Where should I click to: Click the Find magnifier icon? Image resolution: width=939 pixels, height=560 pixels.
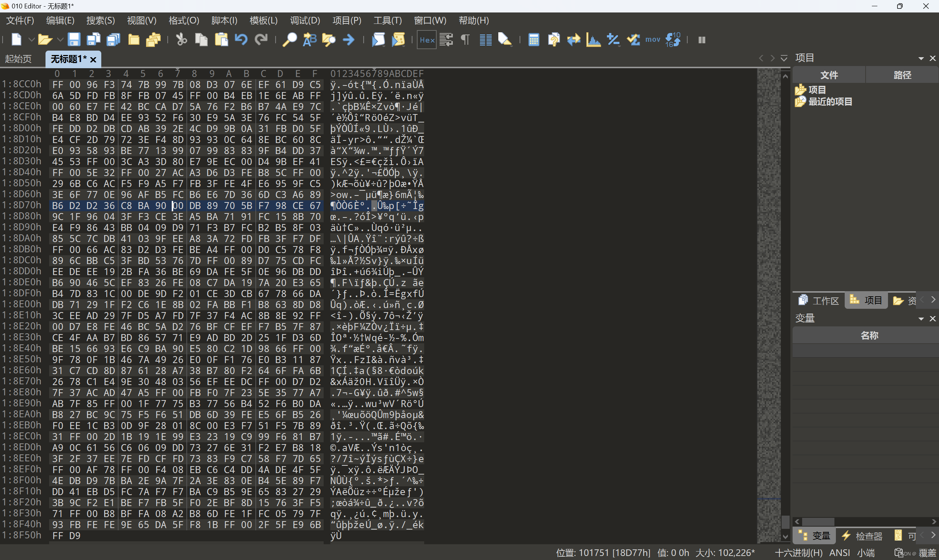(x=290, y=40)
